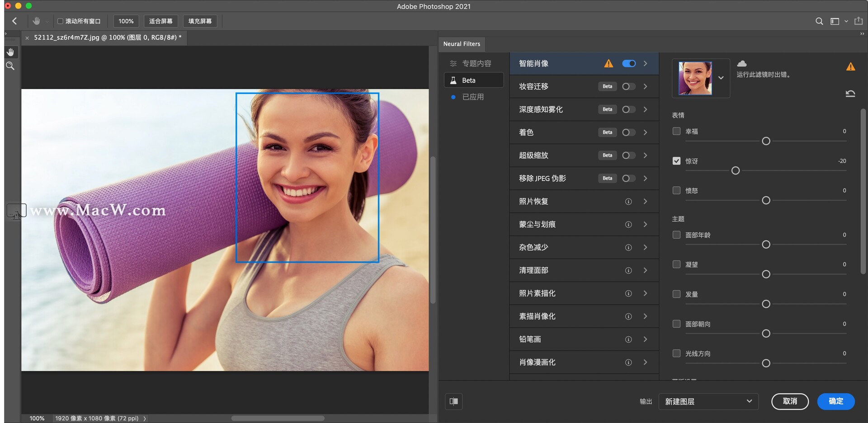Enable the 着色 Beta filter toggle
868x423 pixels.
628,132
